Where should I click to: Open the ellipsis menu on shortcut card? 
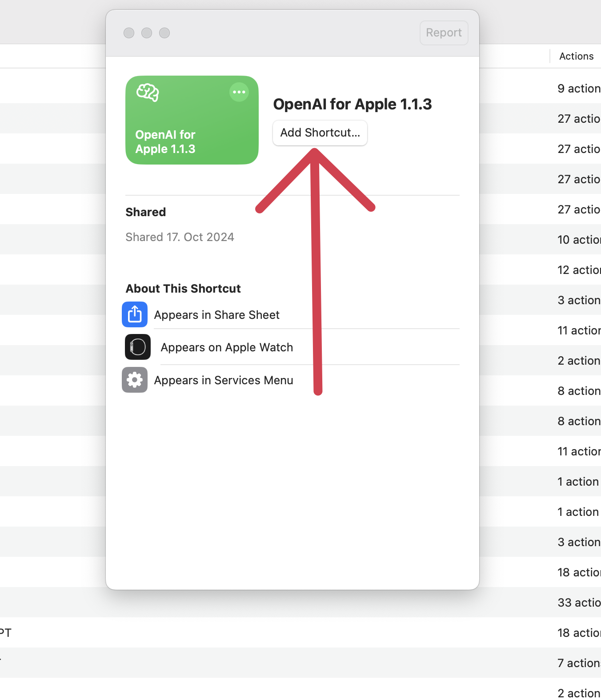(239, 92)
